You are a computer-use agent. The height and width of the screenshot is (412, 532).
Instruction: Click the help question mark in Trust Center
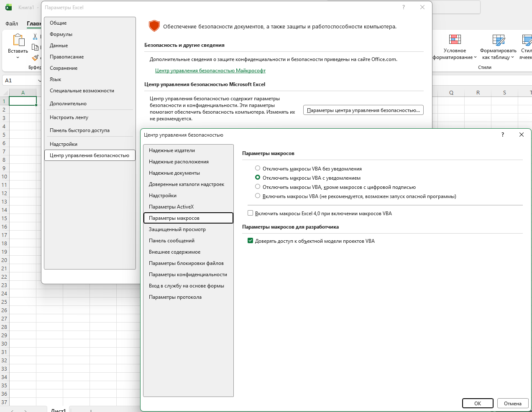[503, 135]
